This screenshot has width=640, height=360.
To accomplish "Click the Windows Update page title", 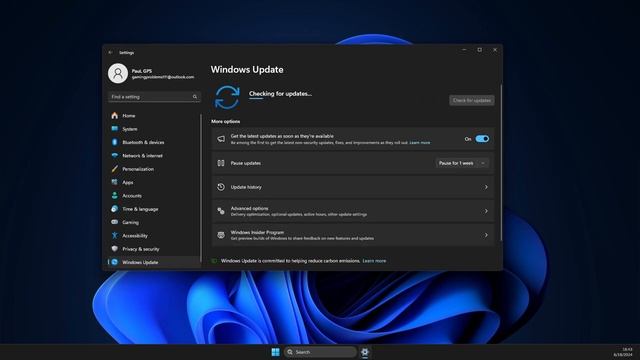I will [x=247, y=69].
